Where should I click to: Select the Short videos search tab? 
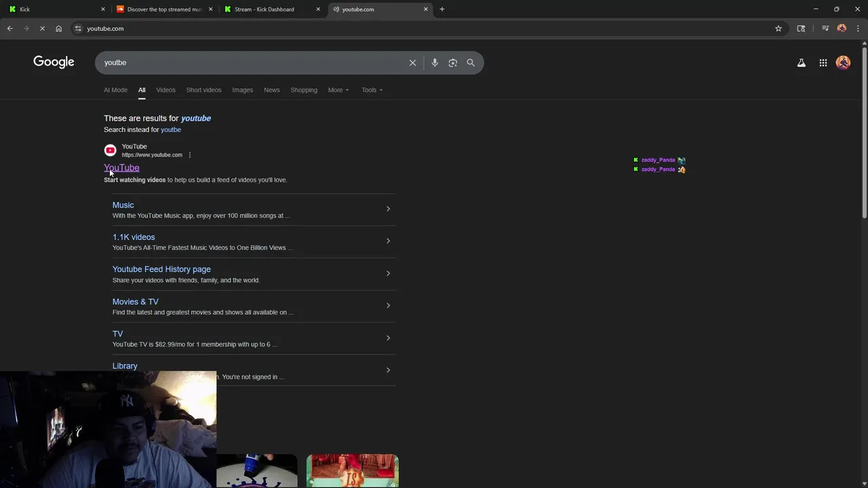[x=203, y=89]
